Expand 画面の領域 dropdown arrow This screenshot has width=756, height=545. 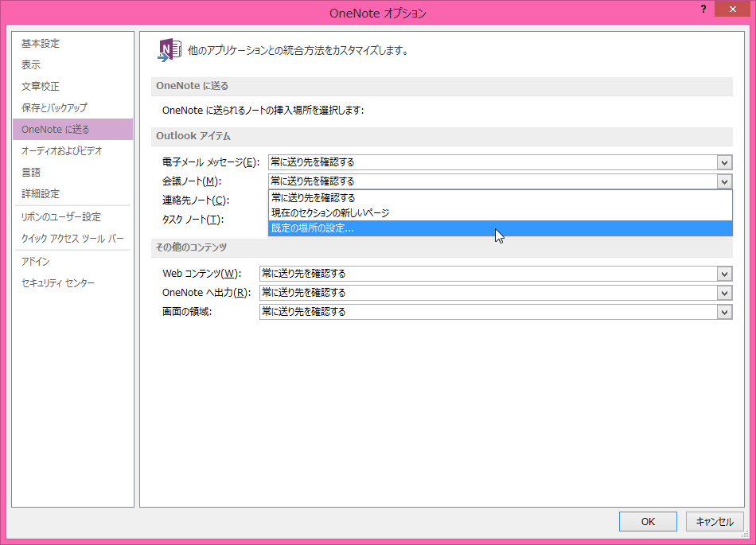[724, 312]
